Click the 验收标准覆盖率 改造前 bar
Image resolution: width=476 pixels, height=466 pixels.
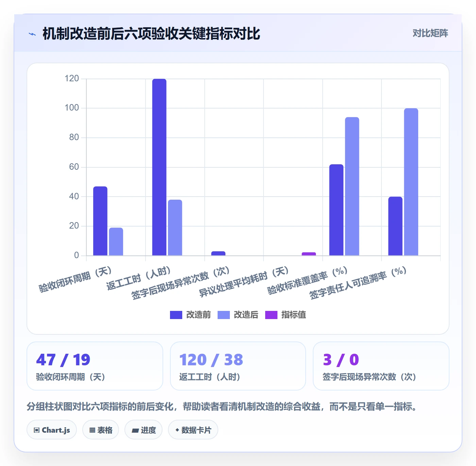pos(336,210)
